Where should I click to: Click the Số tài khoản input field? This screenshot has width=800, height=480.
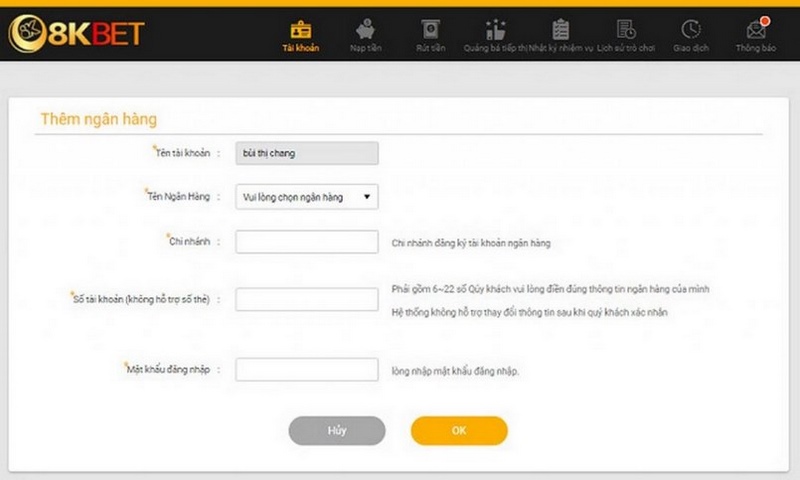click(306, 299)
